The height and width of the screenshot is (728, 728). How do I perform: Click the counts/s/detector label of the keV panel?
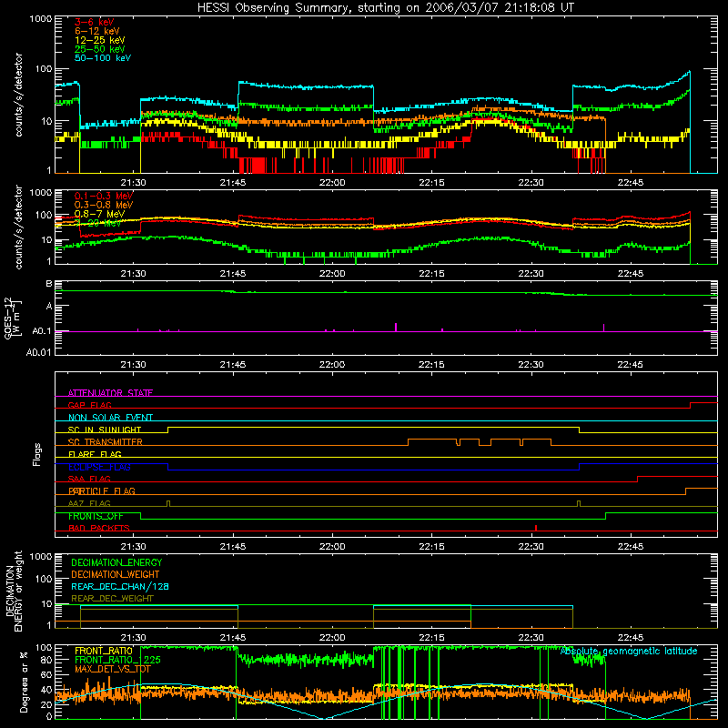(18, 95)
